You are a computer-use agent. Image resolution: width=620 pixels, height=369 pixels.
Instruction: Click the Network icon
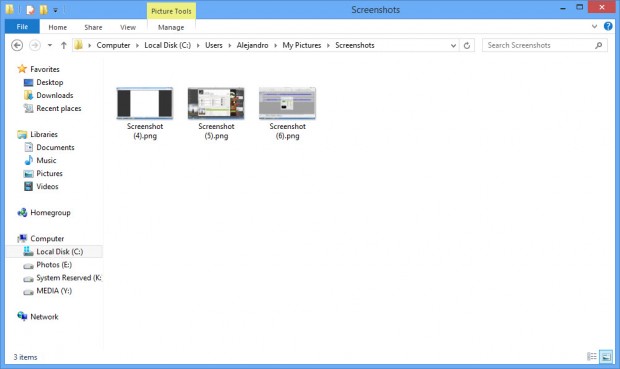(x=22, y=316)
